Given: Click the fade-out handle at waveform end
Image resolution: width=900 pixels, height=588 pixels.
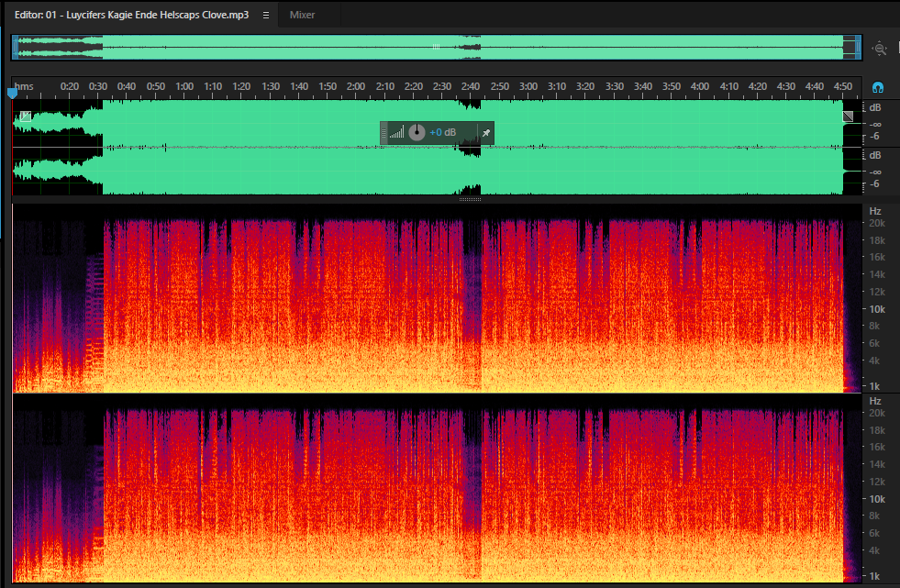Looking at the screenshot, I should pyautogui.click(x=848, y=116).
